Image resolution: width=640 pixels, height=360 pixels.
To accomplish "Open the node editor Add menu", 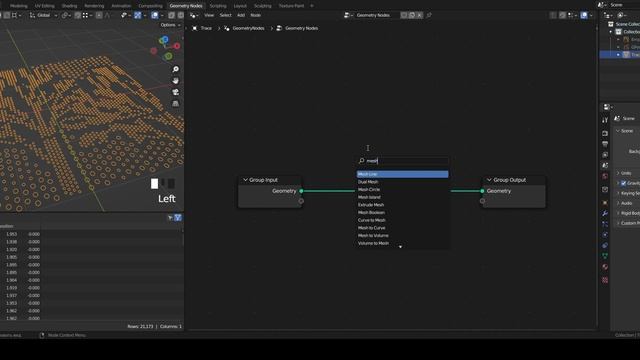I will point(241,15).
